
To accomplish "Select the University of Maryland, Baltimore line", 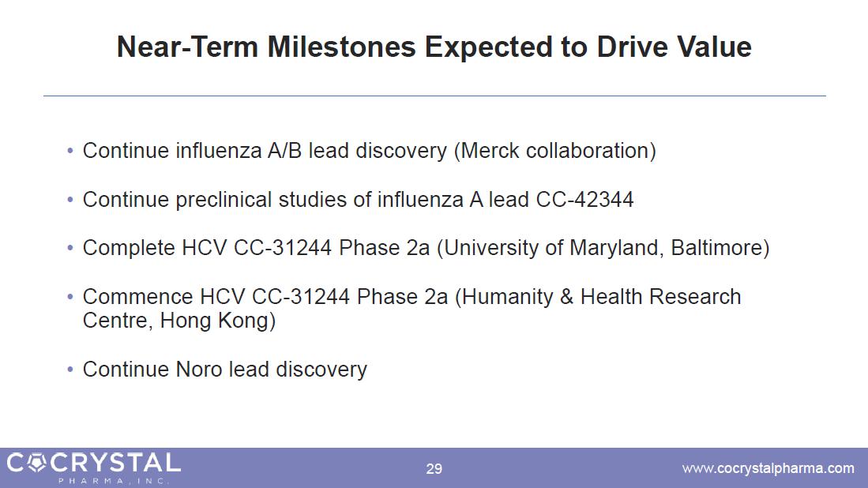I will [x=426, y=248].
